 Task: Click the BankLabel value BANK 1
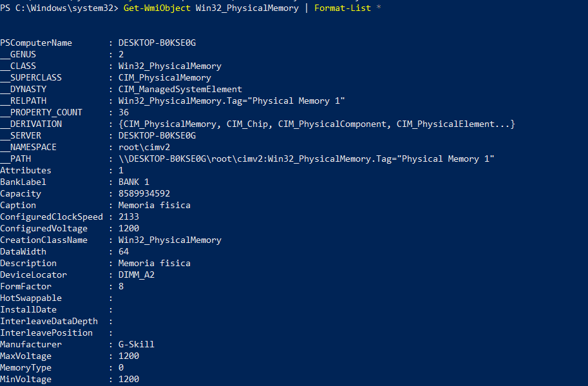133,182
